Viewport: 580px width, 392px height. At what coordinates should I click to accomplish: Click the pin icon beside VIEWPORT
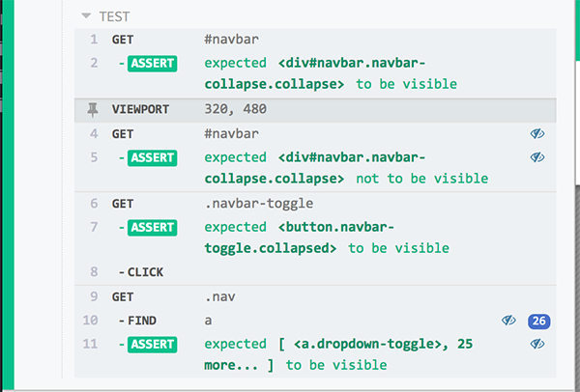pos(94,110)
